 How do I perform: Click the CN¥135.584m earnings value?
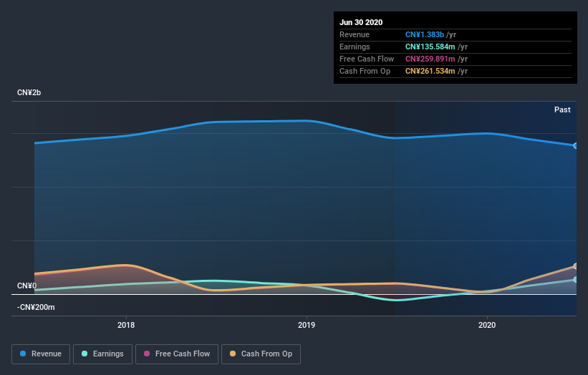tap(430, 47)
